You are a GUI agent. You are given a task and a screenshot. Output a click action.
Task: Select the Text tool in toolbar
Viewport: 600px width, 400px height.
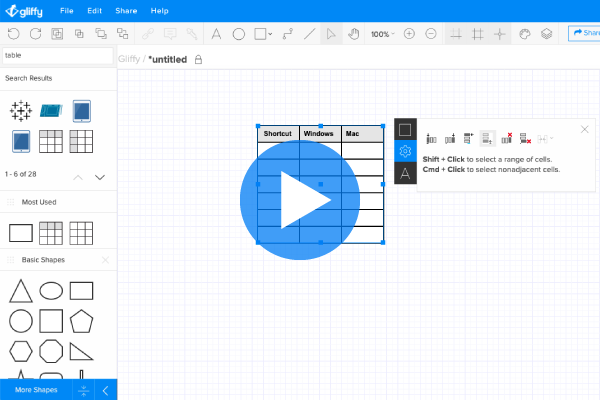[x=216, y=34]
